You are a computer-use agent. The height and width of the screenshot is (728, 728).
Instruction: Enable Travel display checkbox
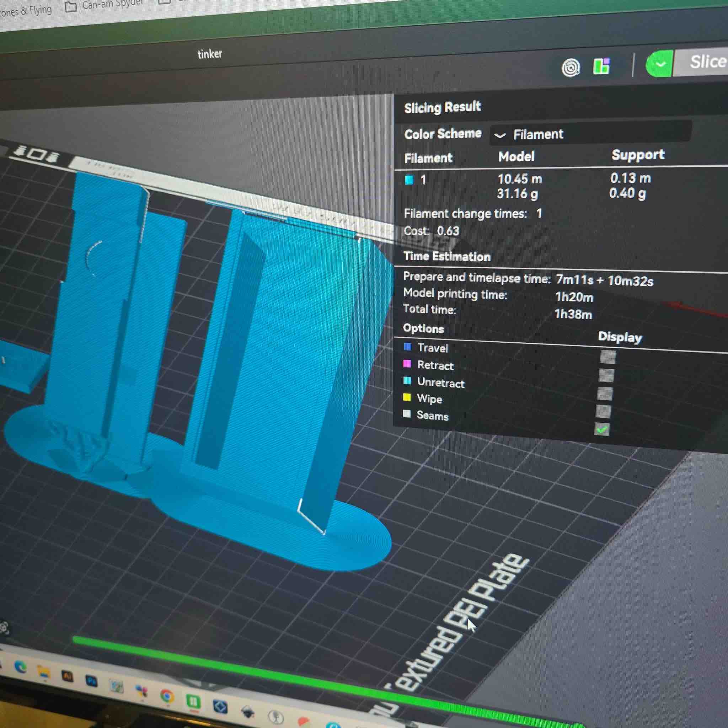pyautogui.click(x=608, y=357)
